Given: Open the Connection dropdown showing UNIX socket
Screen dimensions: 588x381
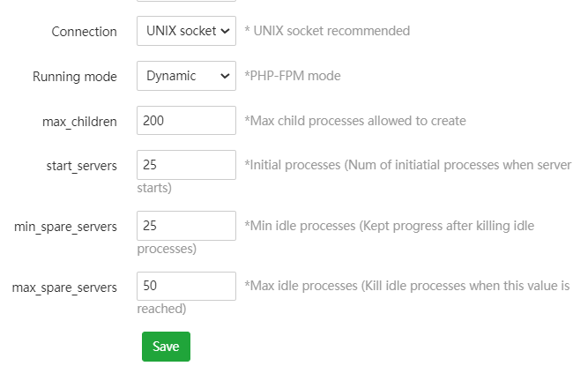Looking at the screenshot, I should pos(186,31).
